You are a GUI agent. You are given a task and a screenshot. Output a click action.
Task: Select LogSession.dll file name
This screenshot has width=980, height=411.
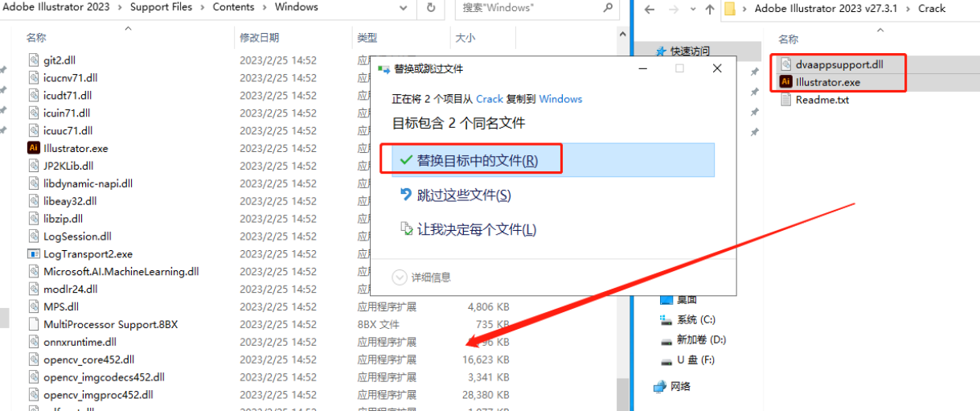pyautogui.click(x=77, y=236)
